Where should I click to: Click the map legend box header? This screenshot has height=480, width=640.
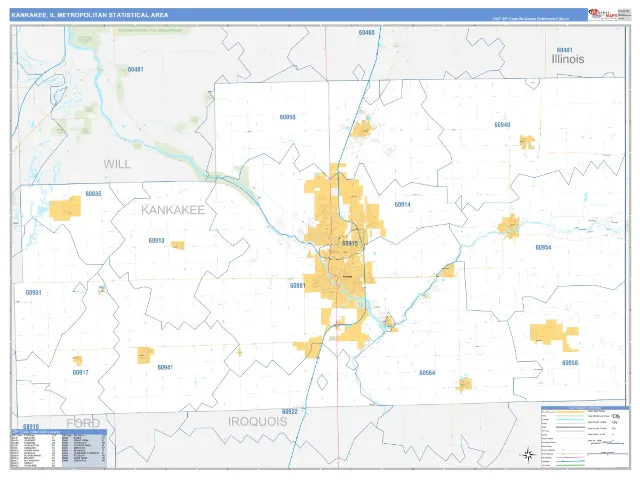coord(585,408)
